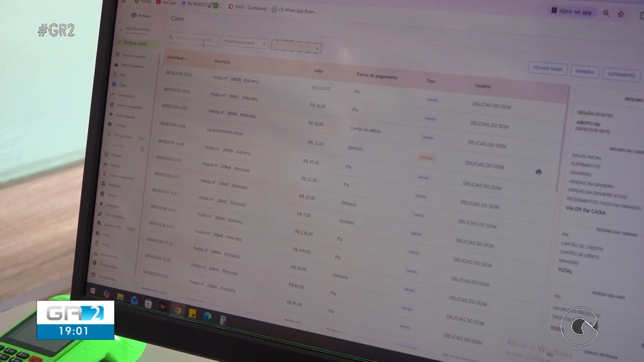Open Sticky Notes from the taskbar
Image resolution: width=644 pixels, height=362 pixels.
[192, 313]
